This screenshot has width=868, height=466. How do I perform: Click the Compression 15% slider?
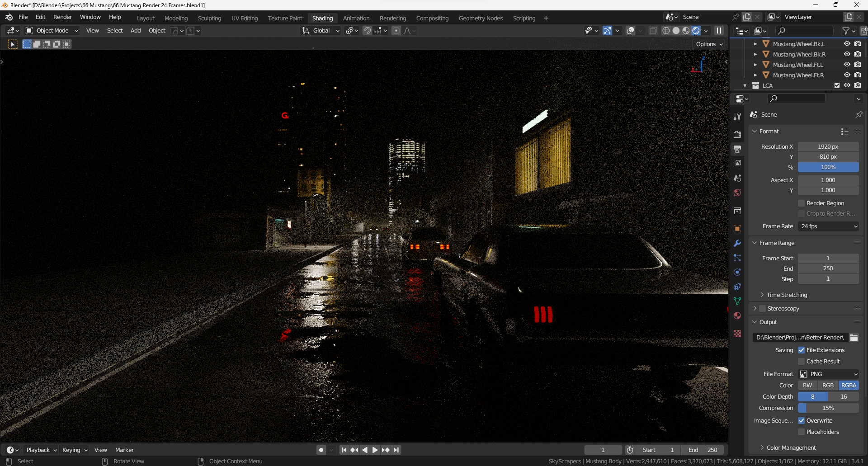click(x=828, y=408)
